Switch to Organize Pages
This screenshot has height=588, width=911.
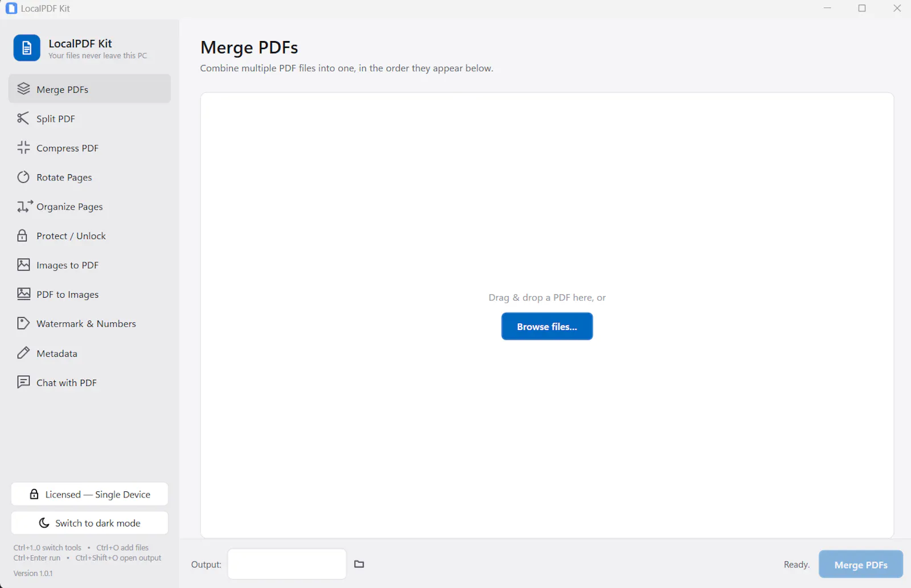coord(89,206)
